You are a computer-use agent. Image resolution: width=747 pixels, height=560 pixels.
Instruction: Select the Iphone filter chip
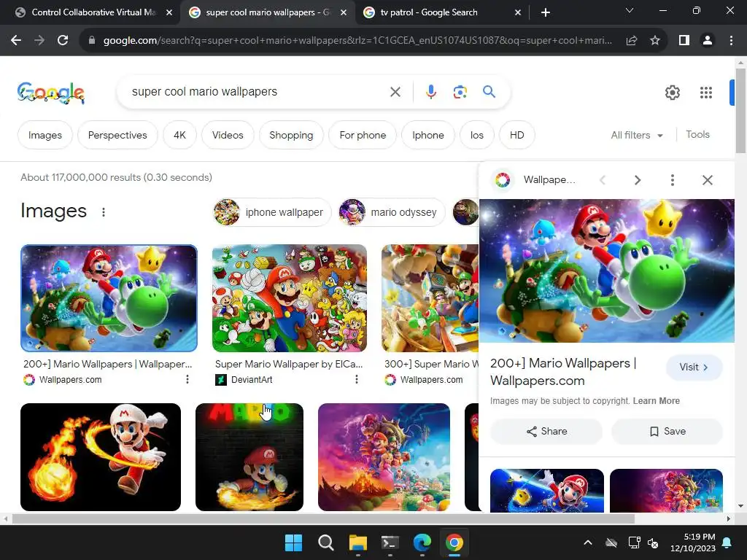click(x=427, y=135)
